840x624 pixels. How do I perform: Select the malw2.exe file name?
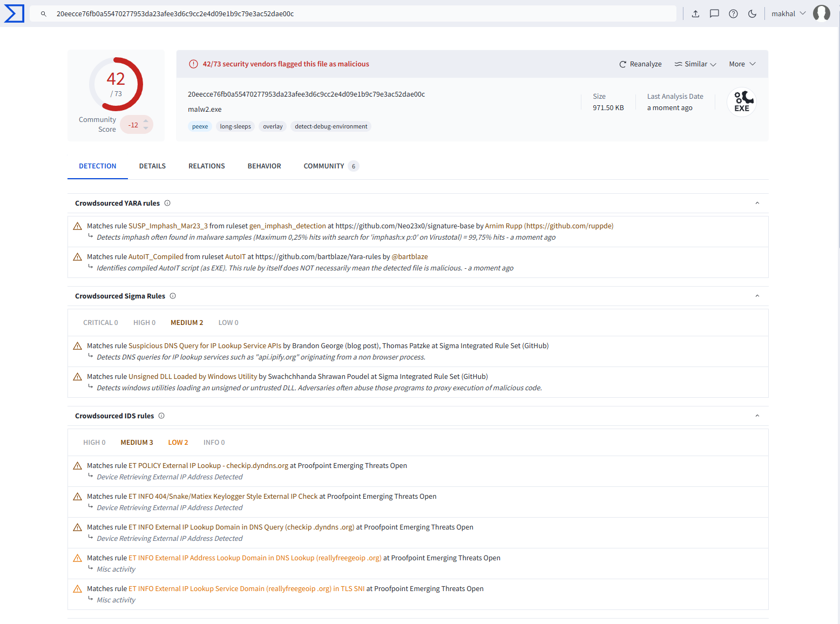(205, 109)
